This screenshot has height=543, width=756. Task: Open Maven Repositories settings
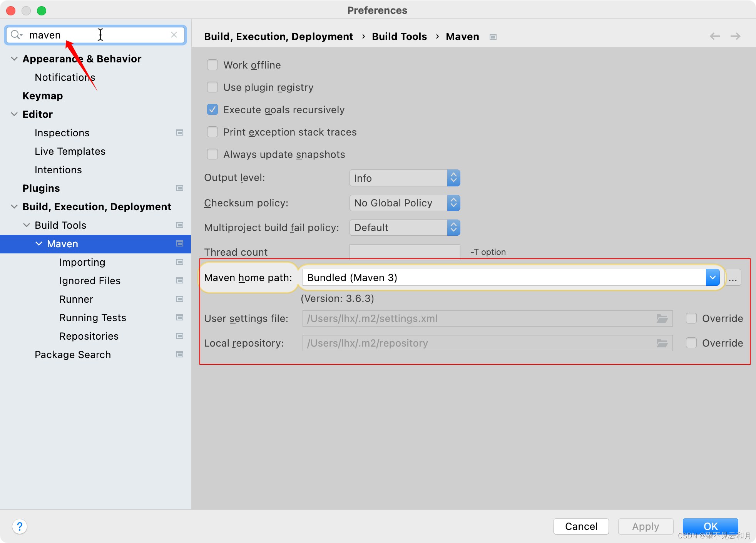click(89, 336)
